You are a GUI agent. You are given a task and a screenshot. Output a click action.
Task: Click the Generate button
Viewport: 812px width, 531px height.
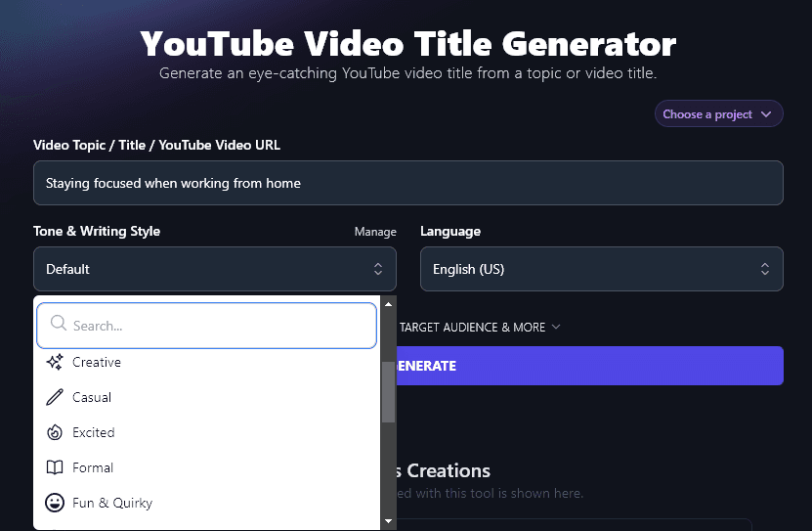click(x=590, y=366)
